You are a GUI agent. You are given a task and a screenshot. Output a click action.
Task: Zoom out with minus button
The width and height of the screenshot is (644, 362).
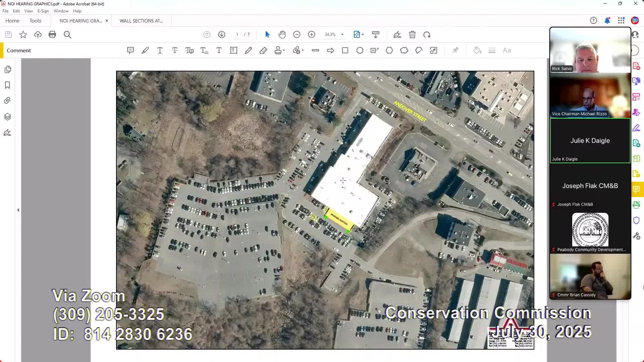[297, 35]
